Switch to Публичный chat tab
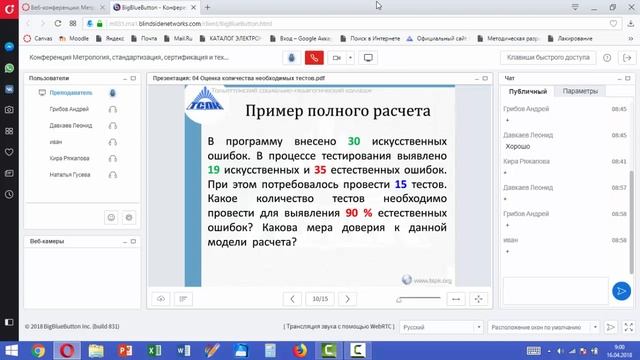Screen dimensions: 640x360 (528, 91)
